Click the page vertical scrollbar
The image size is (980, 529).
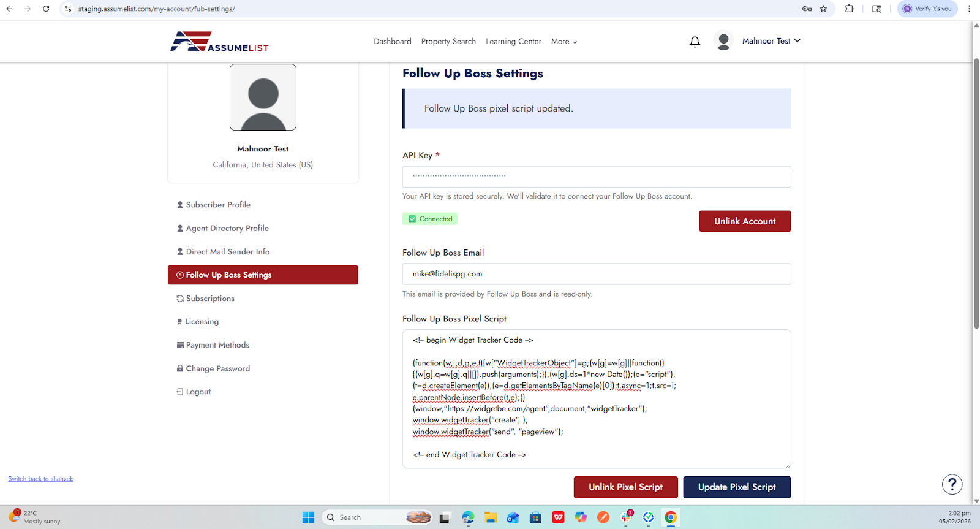pos(976,194)
